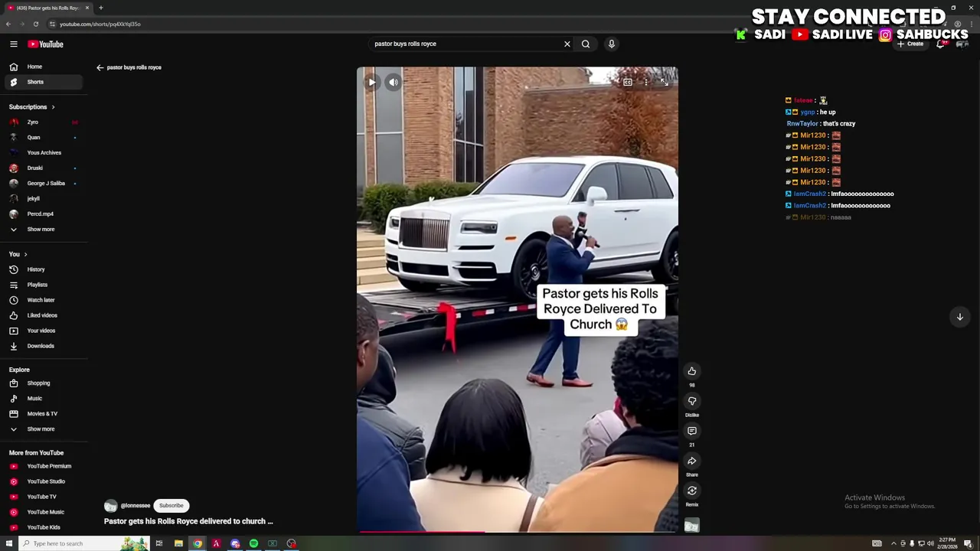Viewport: 980px width, 551px height.
Task: Dislike this Short
Action: (692, 401)
